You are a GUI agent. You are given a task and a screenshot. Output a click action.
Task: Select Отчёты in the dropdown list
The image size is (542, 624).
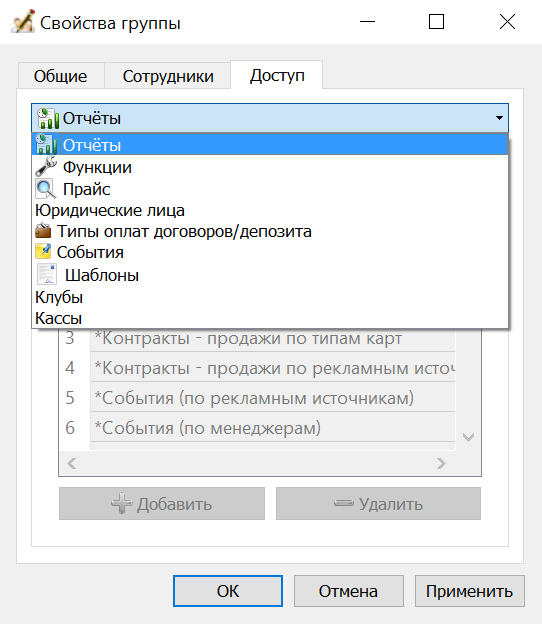point(270,144)
